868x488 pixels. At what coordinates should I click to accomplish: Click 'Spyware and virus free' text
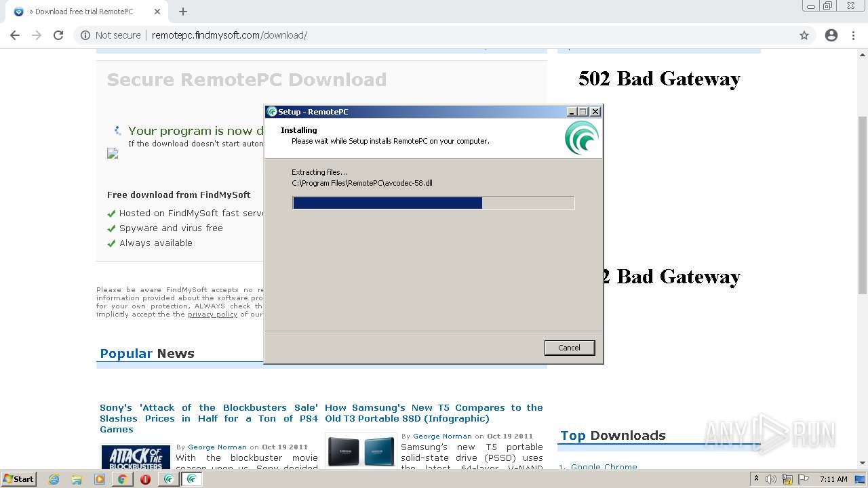171,228
